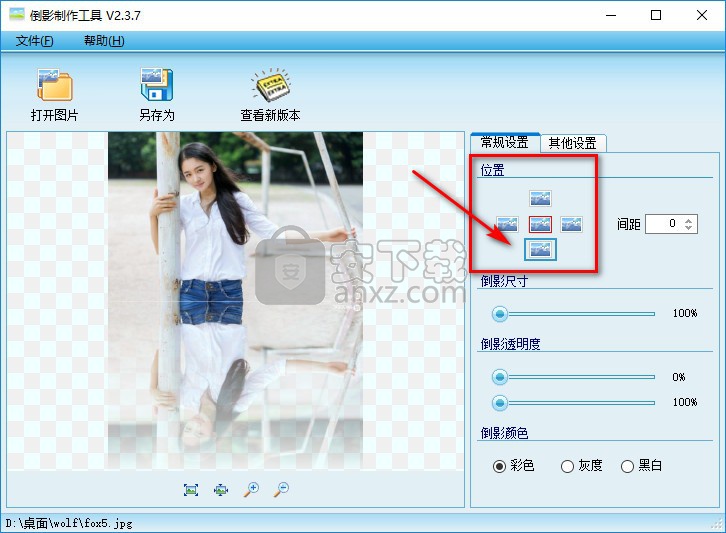726x533 pixels.
Task: Click the fit image to window icon
Action: (221, 489)
